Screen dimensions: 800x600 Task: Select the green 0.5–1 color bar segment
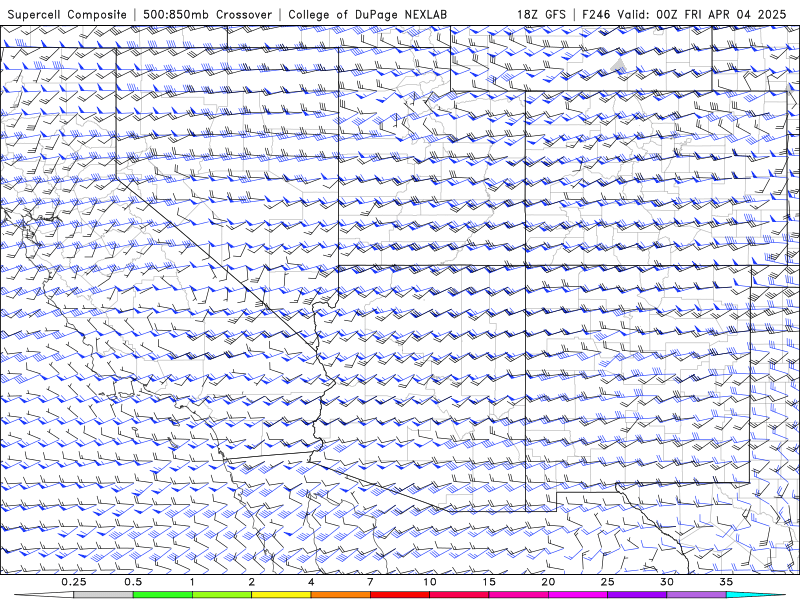tap(163, 595)
